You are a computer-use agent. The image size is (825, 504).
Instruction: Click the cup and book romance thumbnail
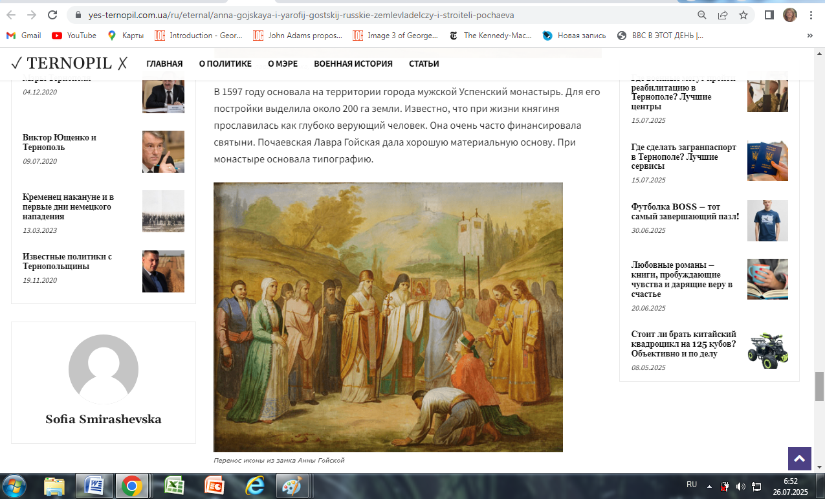coord(767,279)
